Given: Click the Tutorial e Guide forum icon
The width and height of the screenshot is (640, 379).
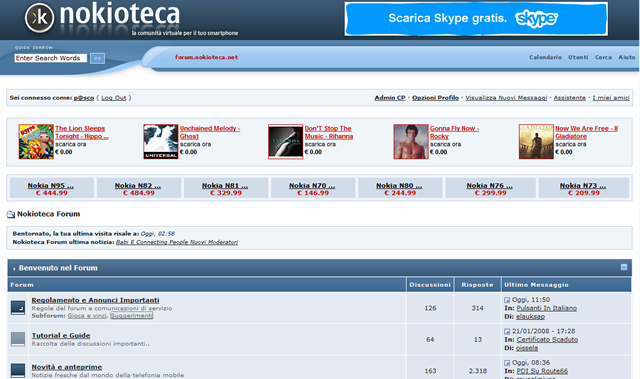Looking at the screenshot, I should [18, 339].
